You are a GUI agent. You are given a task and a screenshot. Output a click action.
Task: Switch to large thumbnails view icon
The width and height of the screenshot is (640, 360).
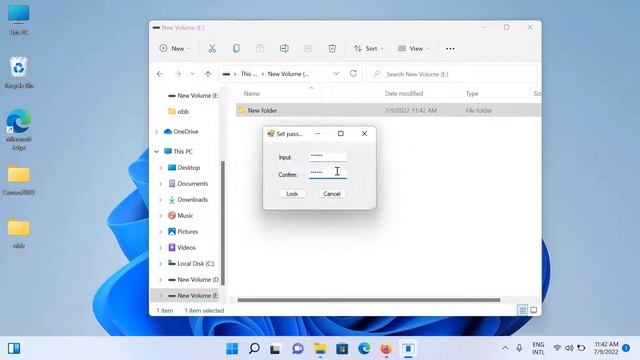pyautogui.click(x=533, y=311)
